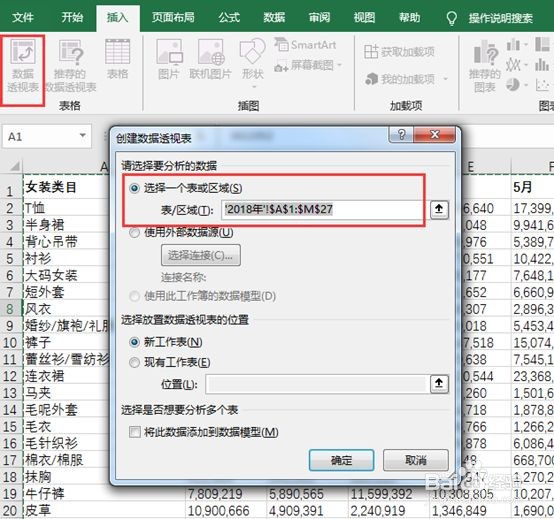This screenshot has height=519, width=554.
Task: Select the 5月 header cell
Action: point(532,187)
